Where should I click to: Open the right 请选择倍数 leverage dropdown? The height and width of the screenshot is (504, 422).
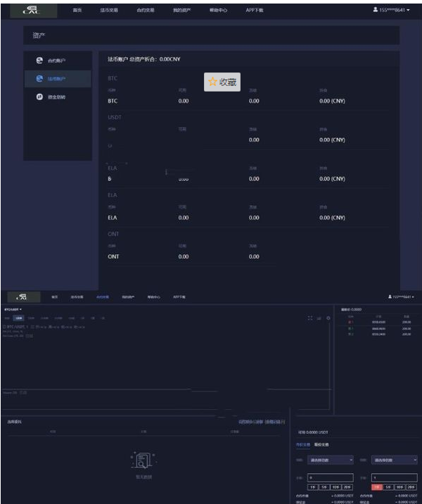coord(394,460)
